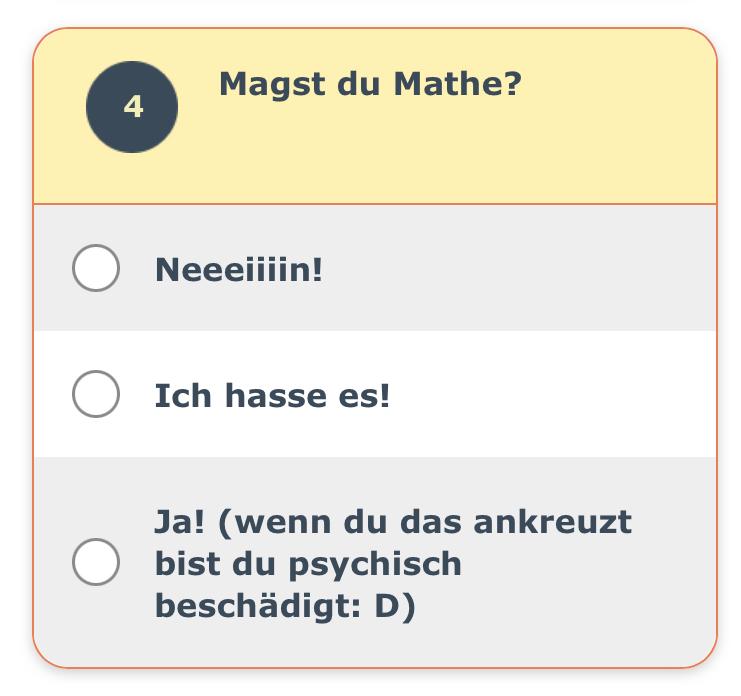This screenshot has width=741, height=696.
Task: Click the "Ich hasse es!" answer label
Action: point(272,396)
